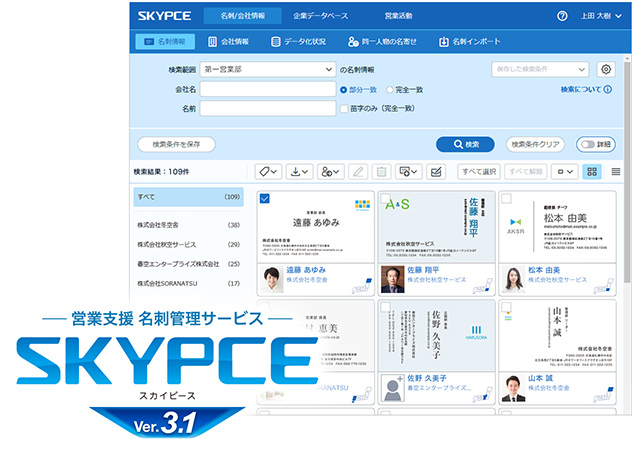634x454 pixels.
Task: Open the download dropdown in toolbar
Action: 300,172
